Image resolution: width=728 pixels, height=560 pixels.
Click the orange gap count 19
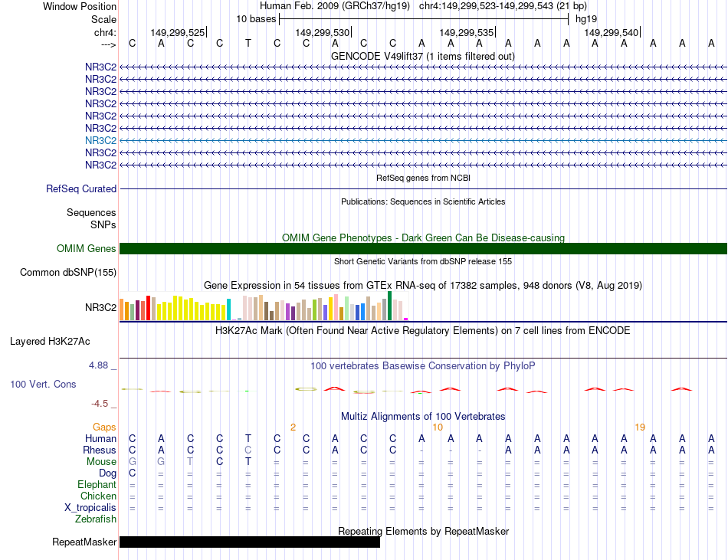tap(640, 427)
